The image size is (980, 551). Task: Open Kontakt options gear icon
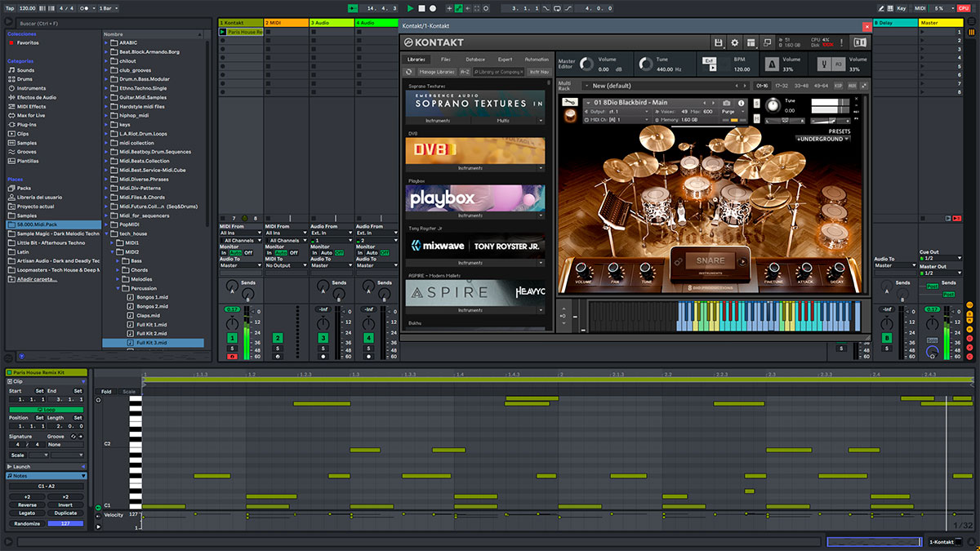click(x=734, y=42)
